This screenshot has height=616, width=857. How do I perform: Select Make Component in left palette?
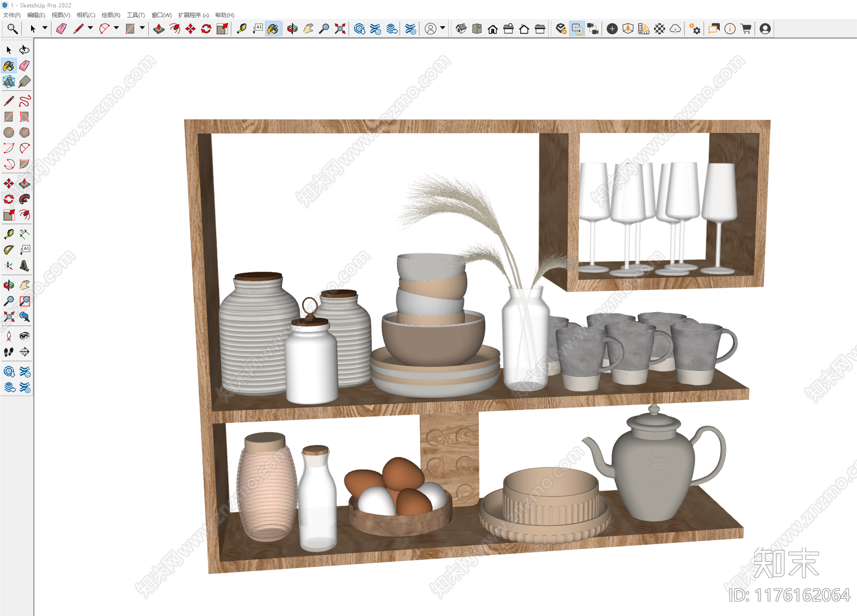point(9,81)
